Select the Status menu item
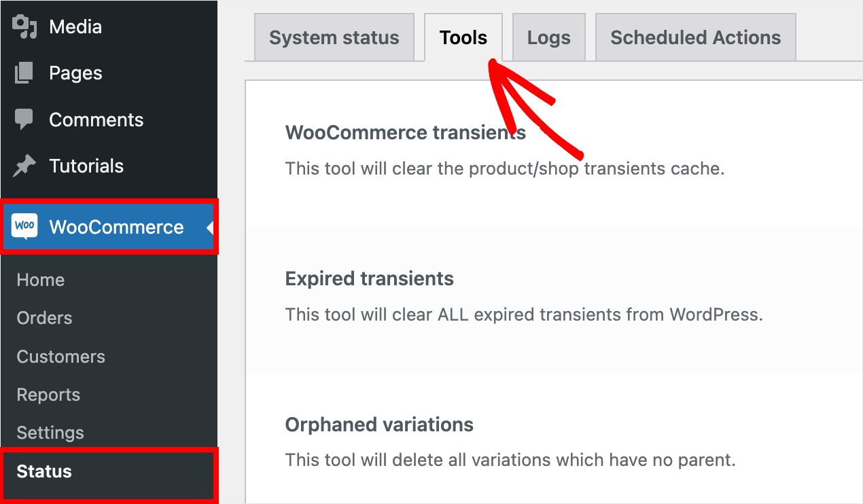This screenshot has height=504, width=863. (x=43, y=471)
